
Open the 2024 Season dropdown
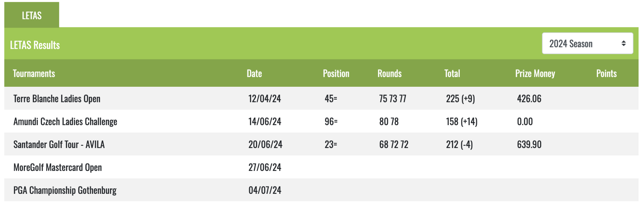[587, 44]
